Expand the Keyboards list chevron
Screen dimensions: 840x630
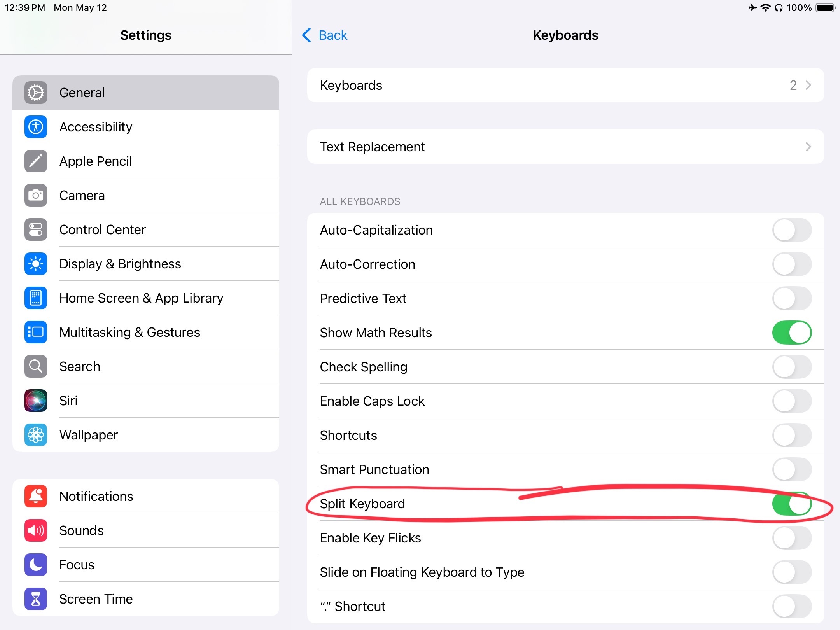tap(808, 85)
